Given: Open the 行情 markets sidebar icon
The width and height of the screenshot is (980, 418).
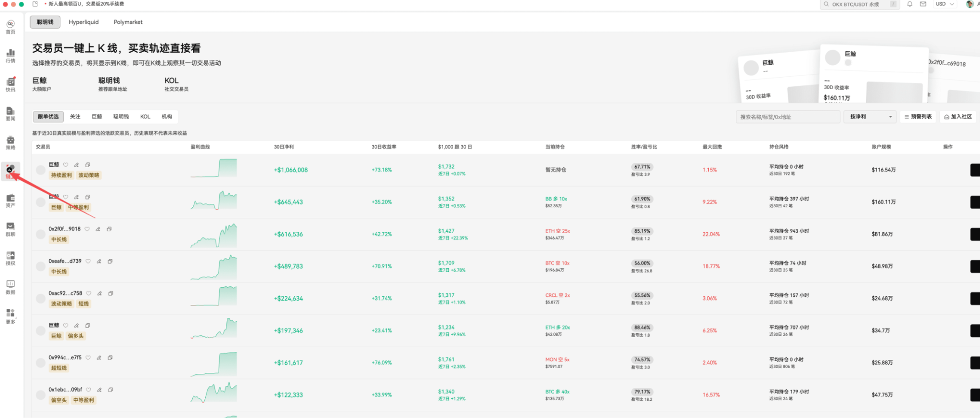Looking at the screenshot, I should pyautogui.click(x=11, y=56).
